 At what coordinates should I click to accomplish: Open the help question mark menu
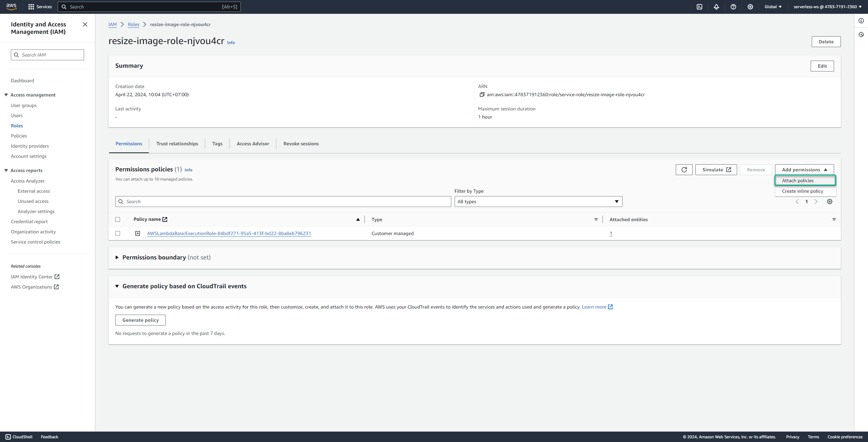point(733,7)
